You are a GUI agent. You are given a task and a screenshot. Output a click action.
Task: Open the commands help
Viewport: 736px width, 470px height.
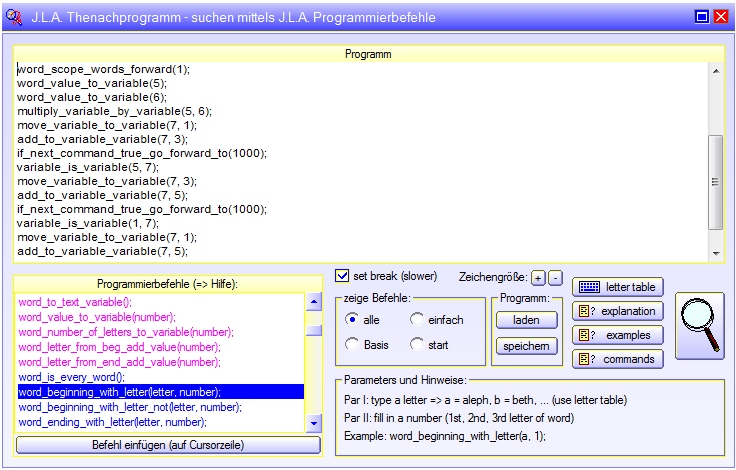617,359
